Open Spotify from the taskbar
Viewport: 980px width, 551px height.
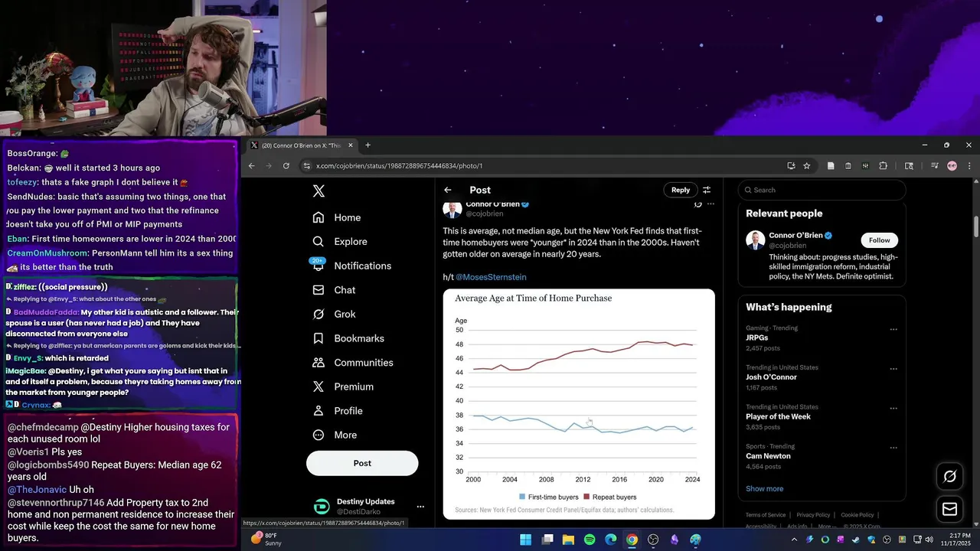[x=590, y=540]
